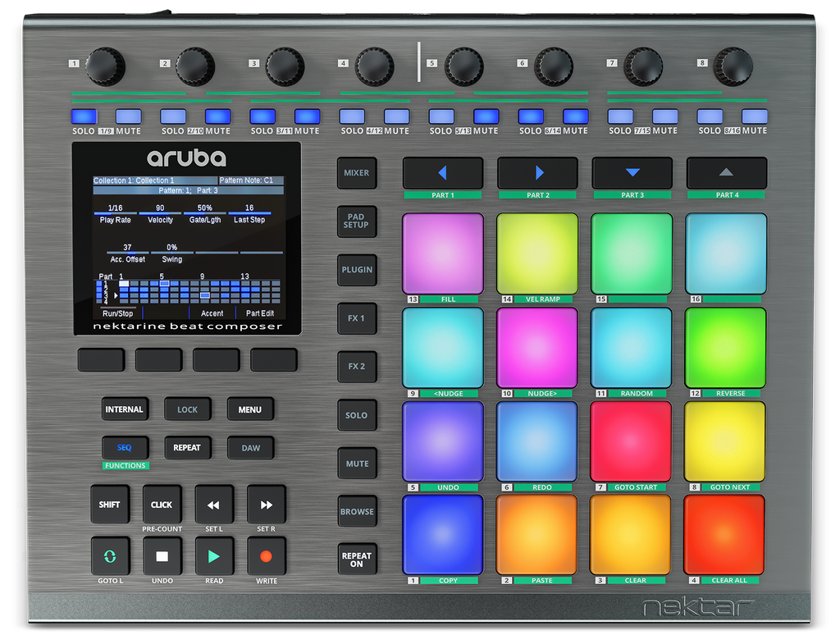Trigger pad 10 labeled NUDGE>

[x=537, y=348]
